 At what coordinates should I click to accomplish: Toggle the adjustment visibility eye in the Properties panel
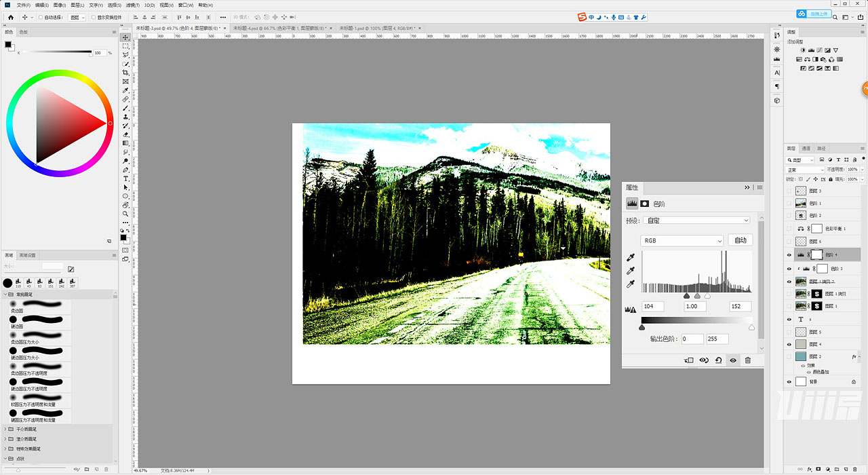click(732, 360)
